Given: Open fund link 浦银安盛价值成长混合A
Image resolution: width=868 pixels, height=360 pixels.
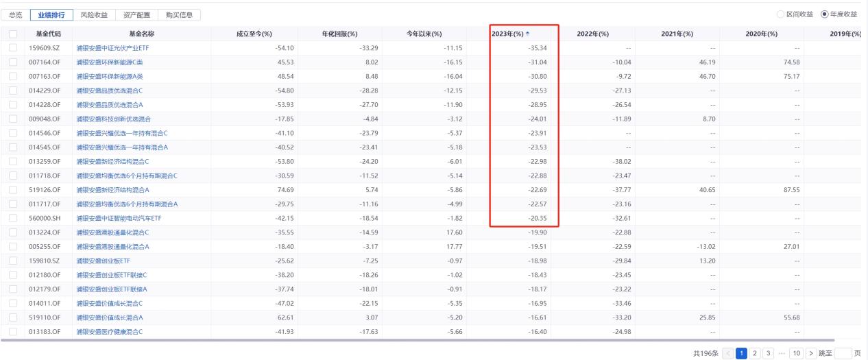Looking at the screenshot, I should (x=110, y=317).
